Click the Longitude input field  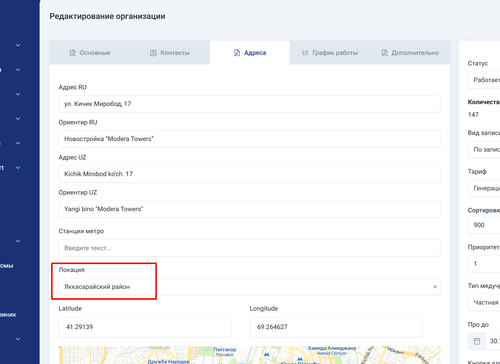[336, 327]
